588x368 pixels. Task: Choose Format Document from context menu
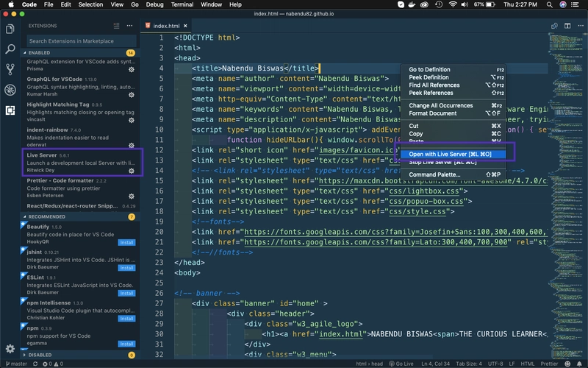coord(453,113)
